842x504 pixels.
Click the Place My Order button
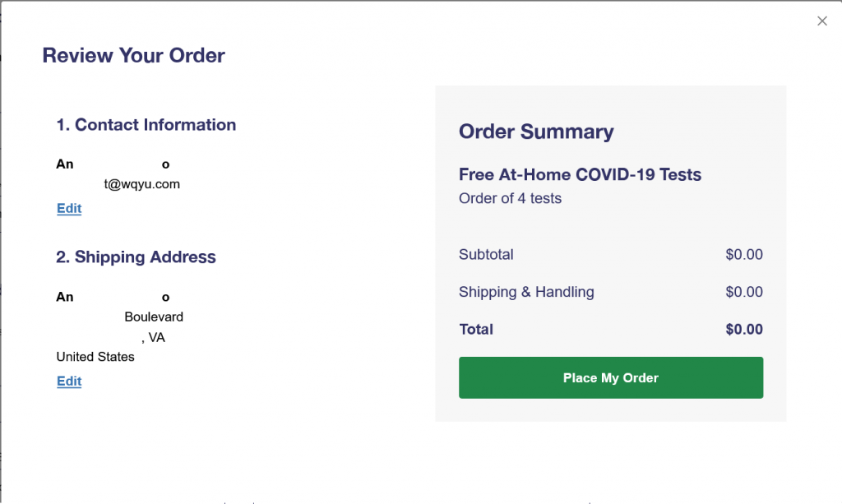point(611,378)
